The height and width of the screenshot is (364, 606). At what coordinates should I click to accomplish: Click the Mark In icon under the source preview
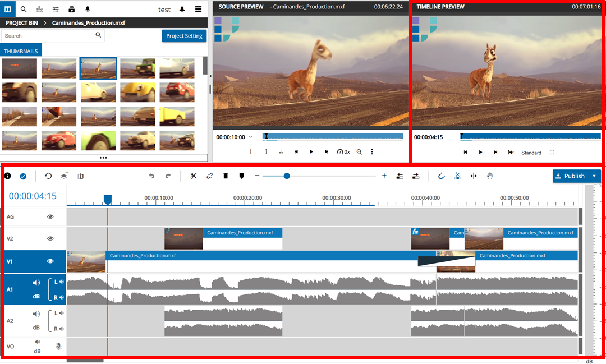251,151
